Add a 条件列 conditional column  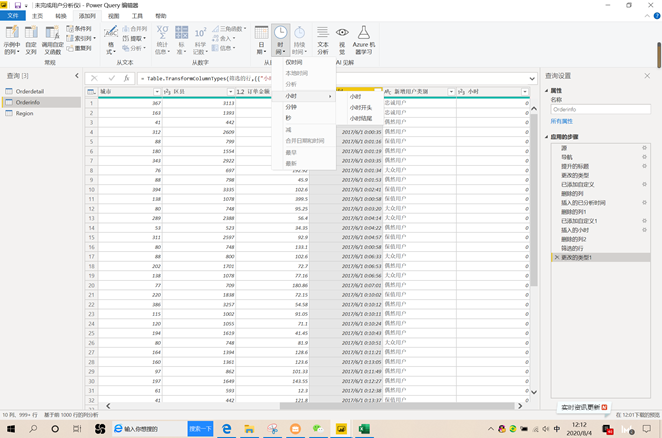click(x=79, y=29)
